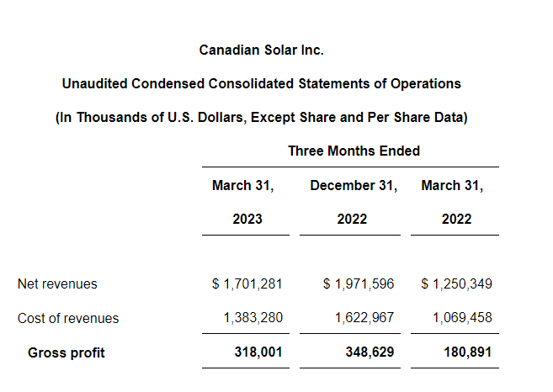Click gross profit value 180,891
The height and width of the screenshot is (392, 553).
[467, 352]
